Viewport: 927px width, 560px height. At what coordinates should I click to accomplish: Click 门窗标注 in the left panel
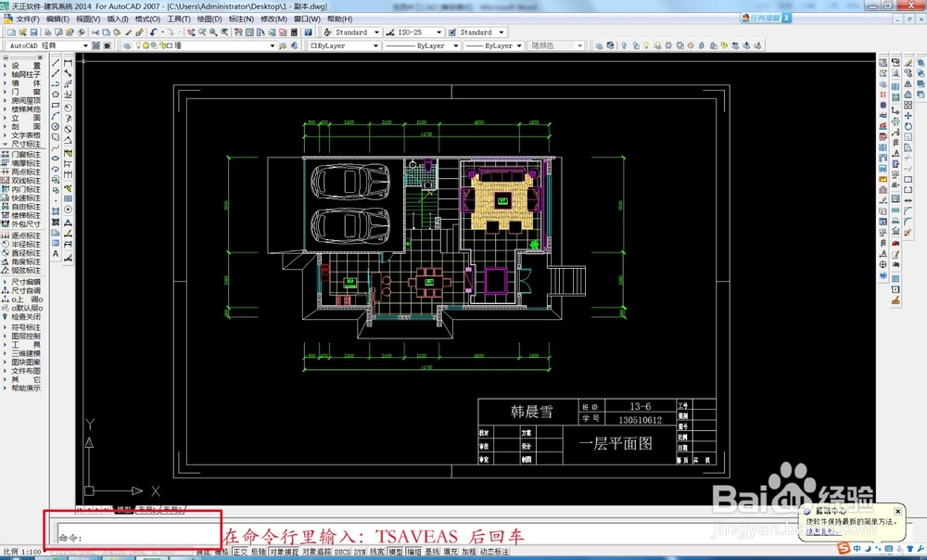26,155
